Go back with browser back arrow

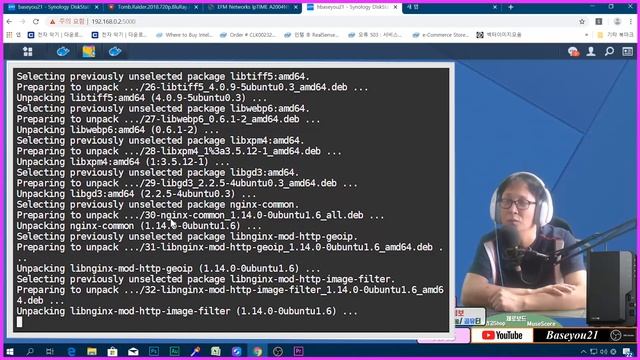9,22
